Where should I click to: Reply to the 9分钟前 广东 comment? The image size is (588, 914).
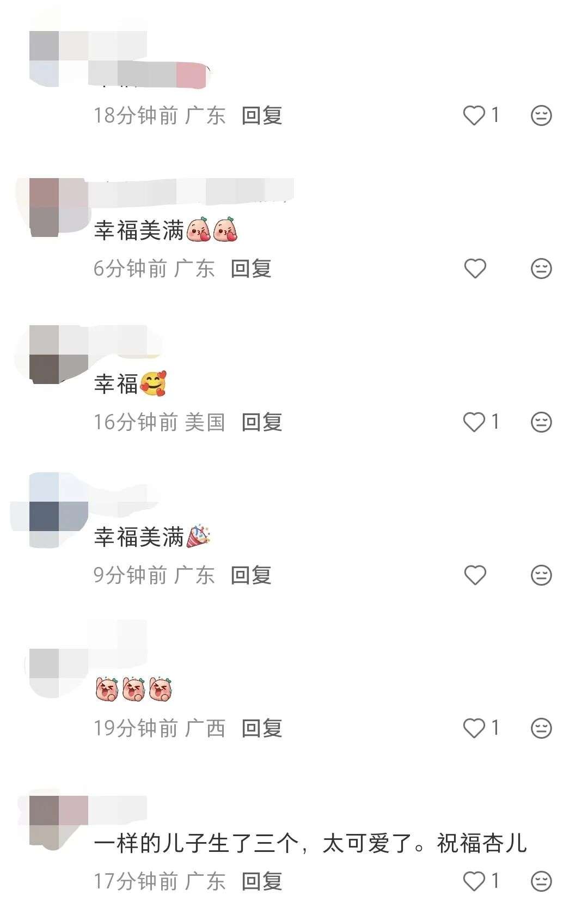point(251,575)
